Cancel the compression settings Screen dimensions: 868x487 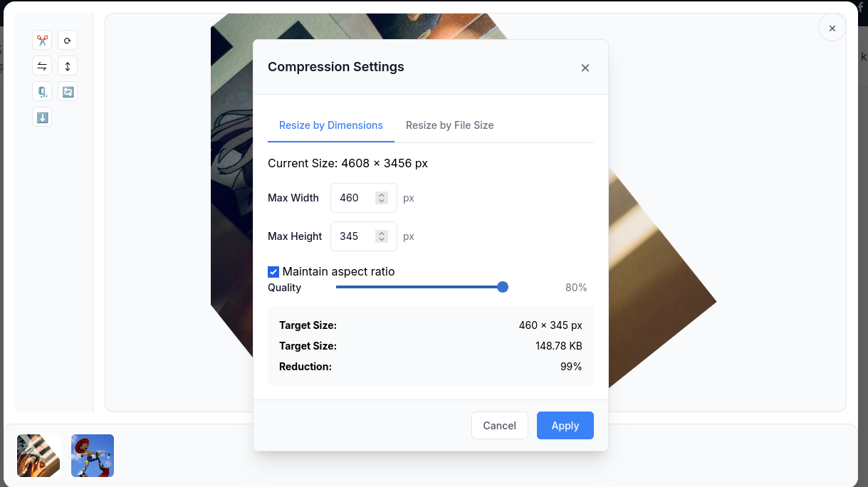click(x=499, y=426)
